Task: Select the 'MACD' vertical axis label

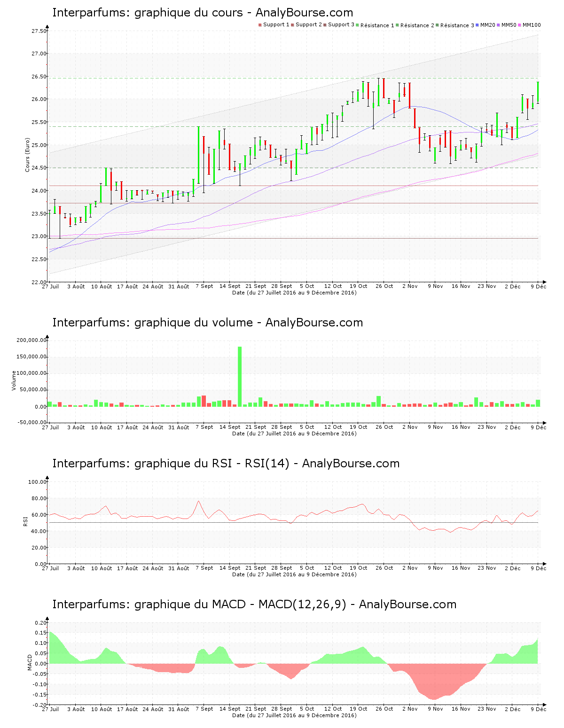Action: pyautogui.click(x=30, y=662)
